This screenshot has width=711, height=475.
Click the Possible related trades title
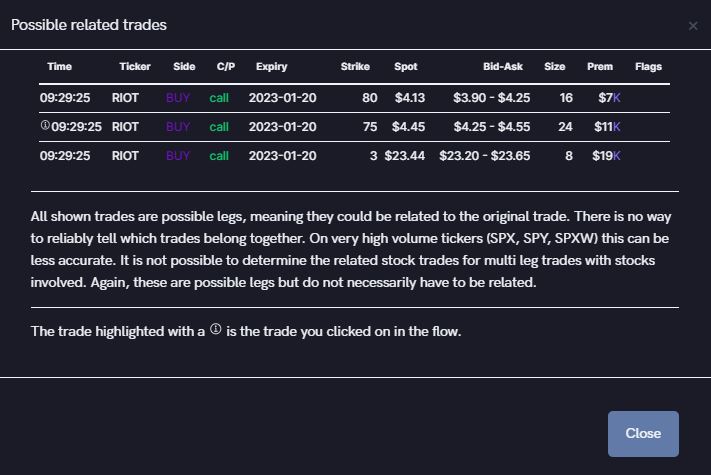(89, 24)
